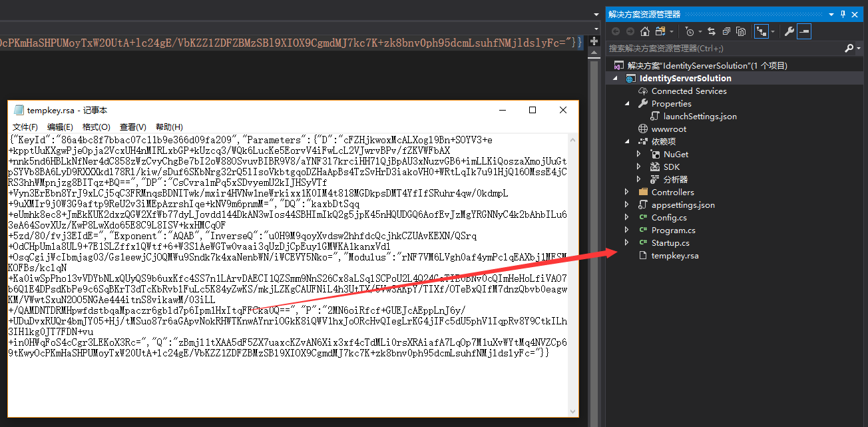868x427 pixels.
Task: Expand the Config.cs node
Action: click(x=627, y=217)
